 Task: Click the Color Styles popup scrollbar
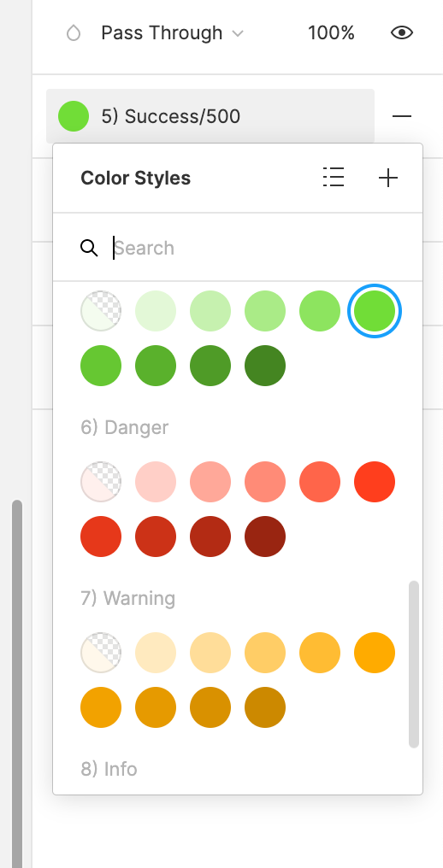coord(414,665)
